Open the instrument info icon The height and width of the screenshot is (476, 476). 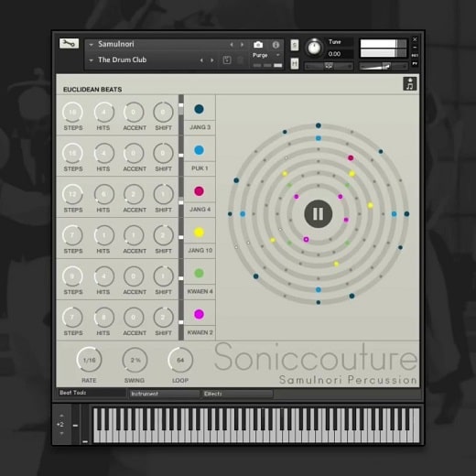[x=276, y=45]
